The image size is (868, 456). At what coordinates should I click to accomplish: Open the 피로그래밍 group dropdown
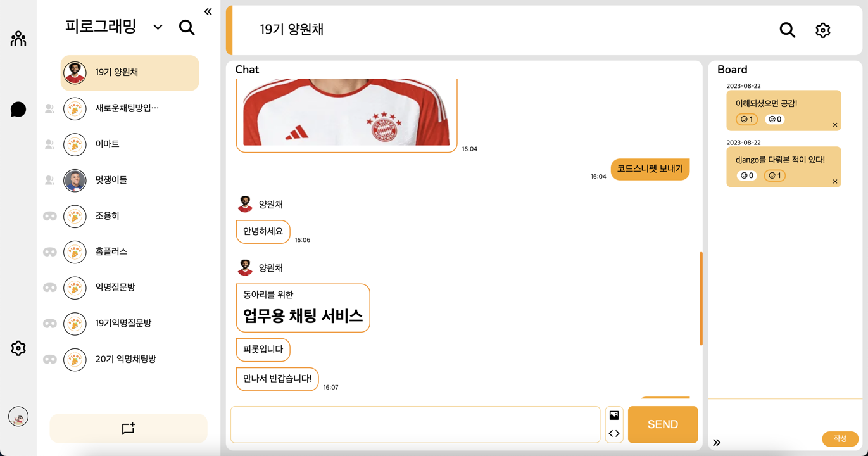coord(157,28)
